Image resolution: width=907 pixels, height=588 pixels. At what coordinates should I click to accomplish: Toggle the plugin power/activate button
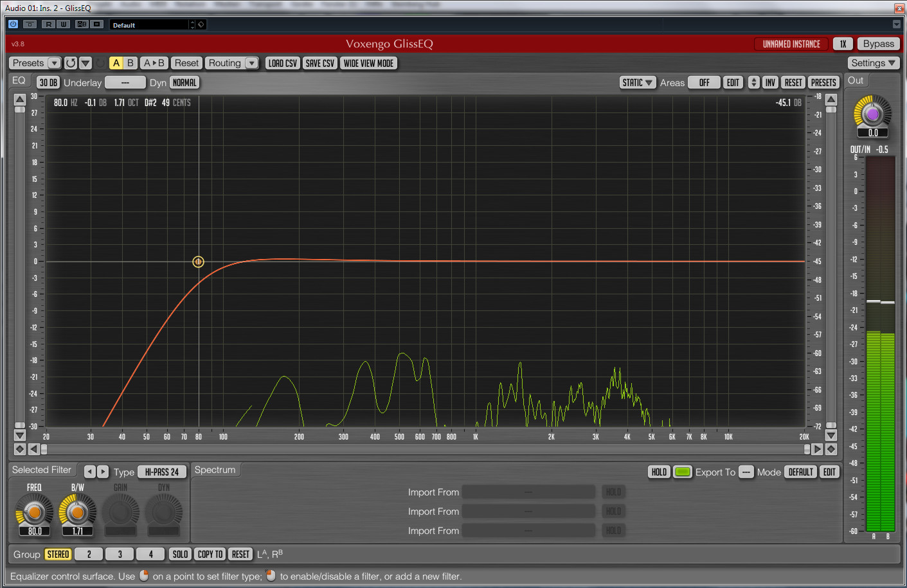[x=13, y=24]
